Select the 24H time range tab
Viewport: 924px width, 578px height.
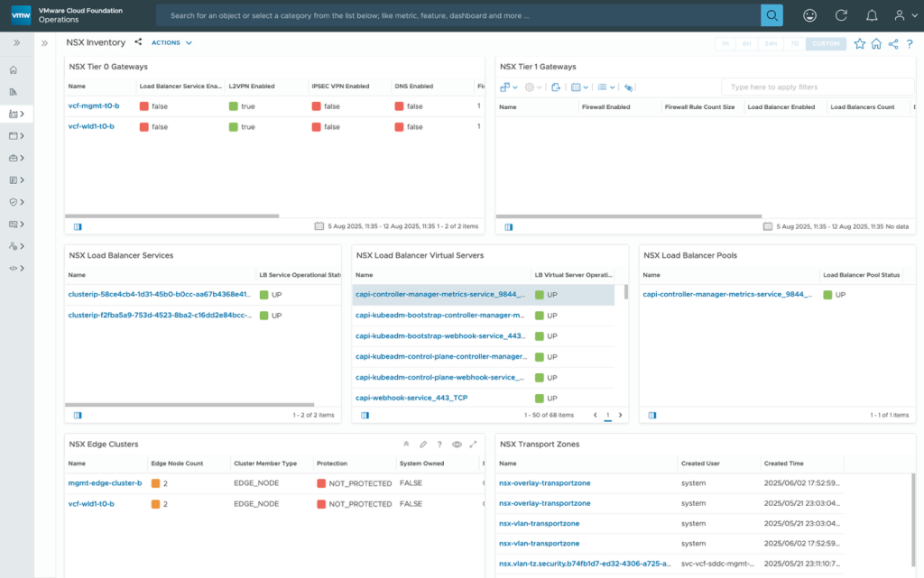771,43
